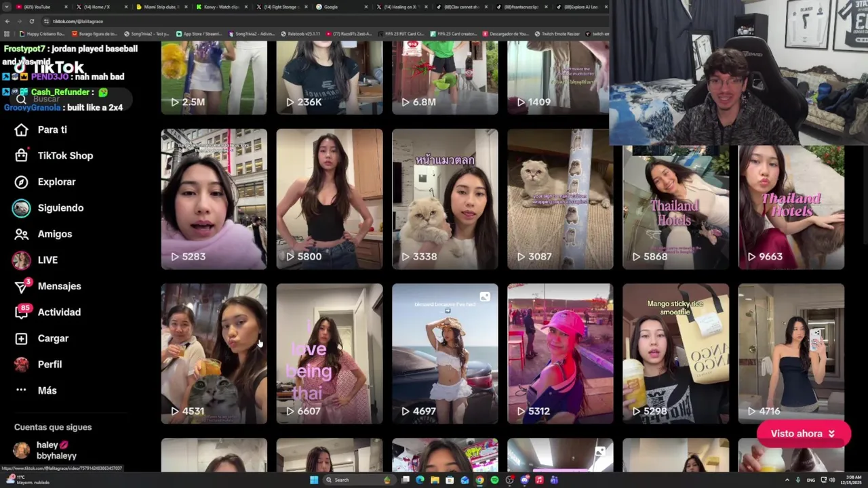
Task: Open the tab search dropdown arrow
Action: pyautogui.click(x=7, y=7)
